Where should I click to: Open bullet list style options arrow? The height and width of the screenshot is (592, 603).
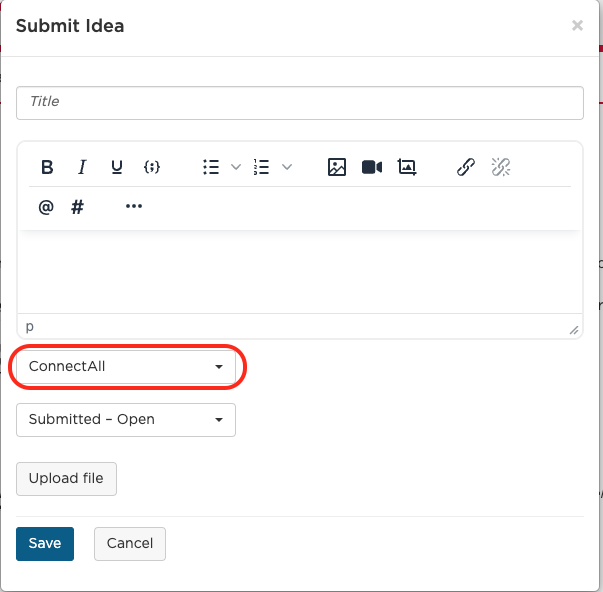click(236, 167)
